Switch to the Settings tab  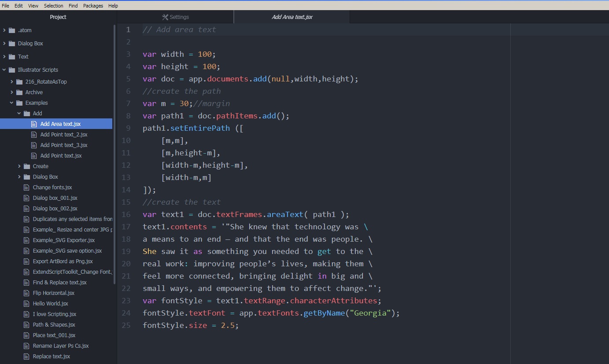175,17
